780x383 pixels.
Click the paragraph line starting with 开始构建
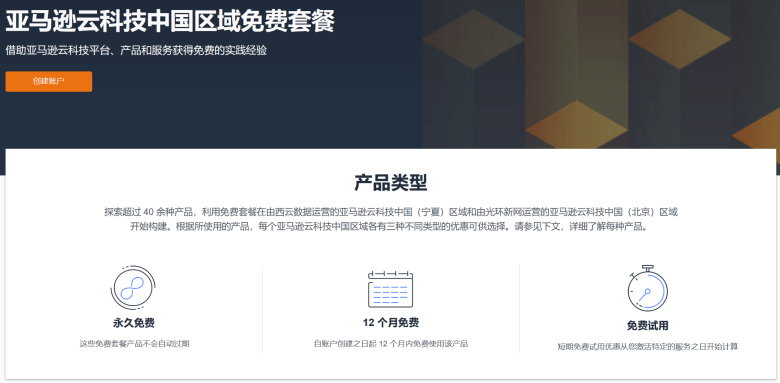click(x=390, y=227)
